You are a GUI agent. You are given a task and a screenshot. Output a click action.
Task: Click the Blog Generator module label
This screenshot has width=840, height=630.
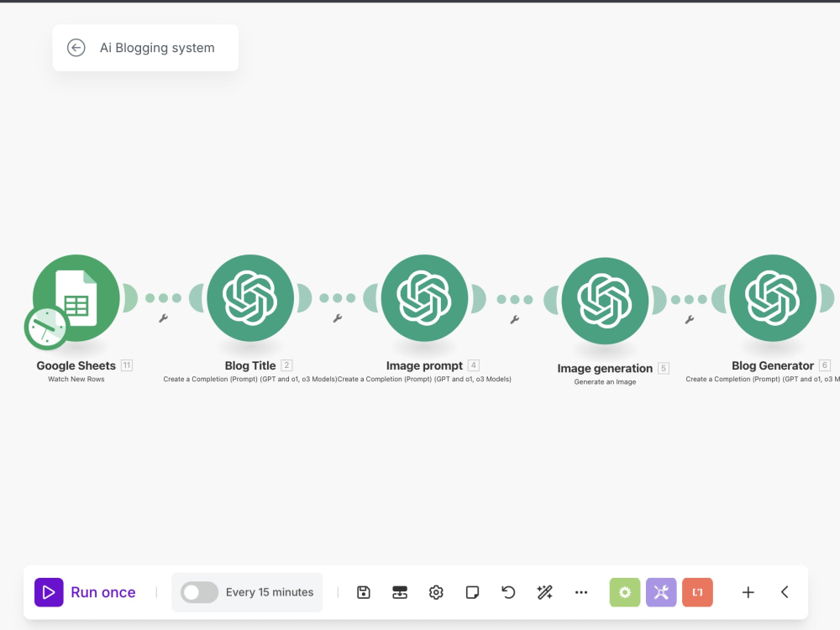(773, 365)
